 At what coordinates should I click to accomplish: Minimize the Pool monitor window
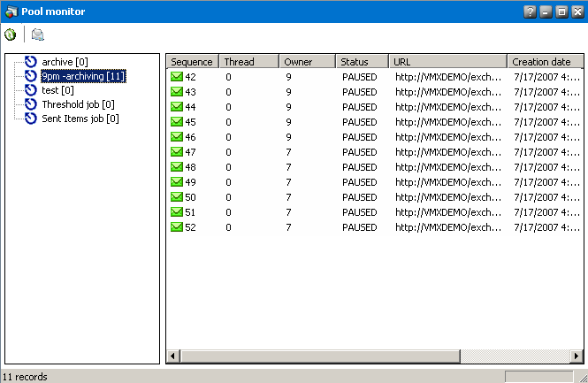[546, 12]
